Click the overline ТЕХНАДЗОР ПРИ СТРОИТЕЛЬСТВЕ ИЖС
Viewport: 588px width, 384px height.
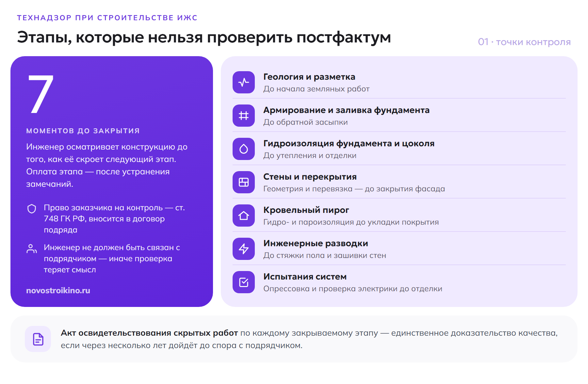point(107,18)
